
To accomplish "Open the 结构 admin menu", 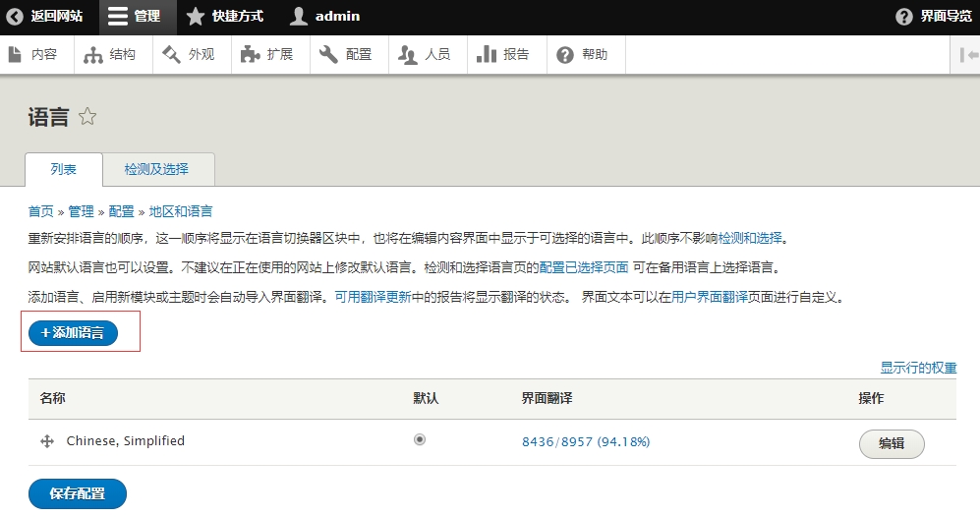I will [110, 55].
